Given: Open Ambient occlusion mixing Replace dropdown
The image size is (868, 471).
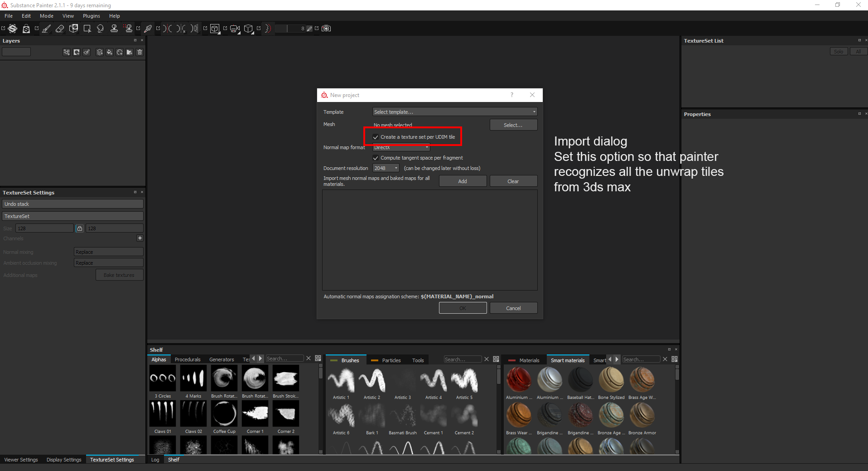Looking at the screenshot, I should point(109,263).
